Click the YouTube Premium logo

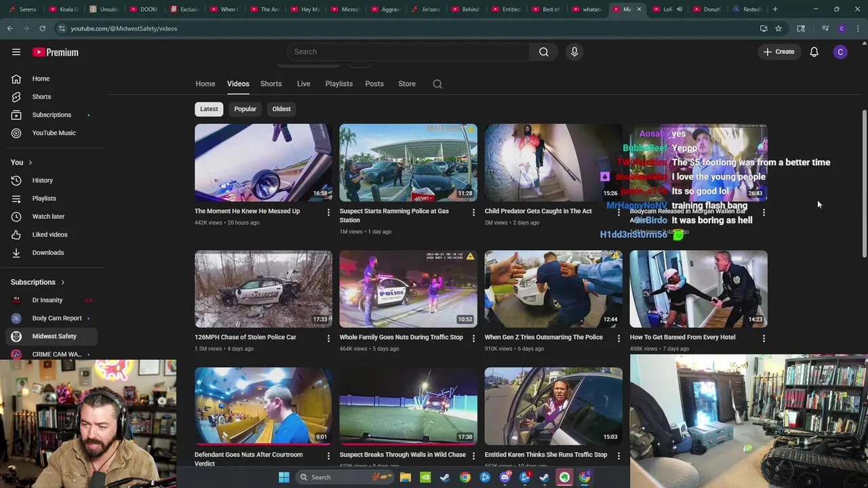coord(56,52)
